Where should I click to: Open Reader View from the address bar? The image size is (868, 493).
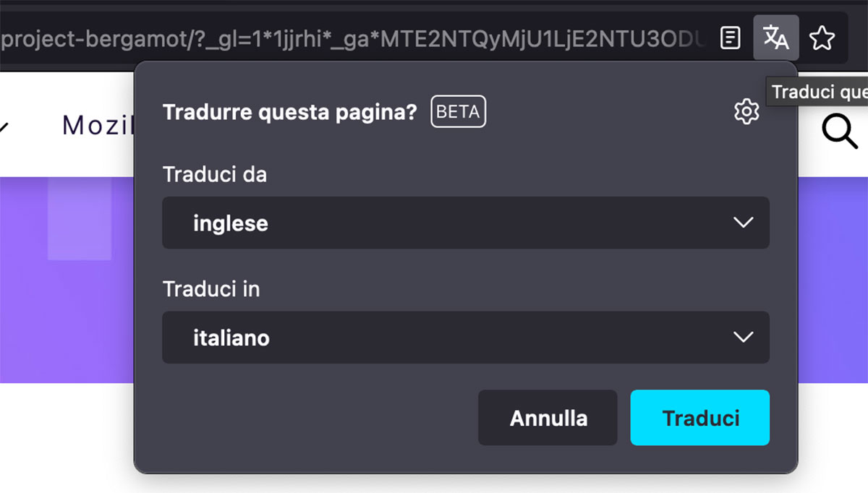731,38
